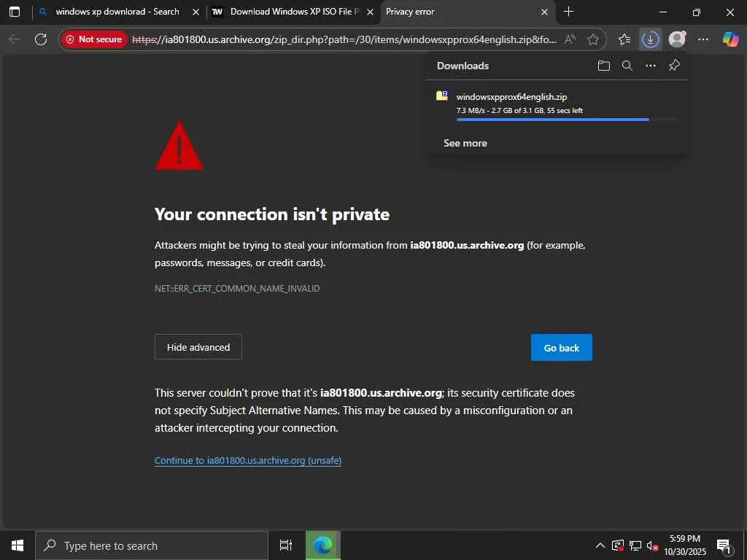The height and width of the screenshot is (560, 747).
Task: Open downloads folder icon in Downloads panel
Action: click(x=603, y=66)
